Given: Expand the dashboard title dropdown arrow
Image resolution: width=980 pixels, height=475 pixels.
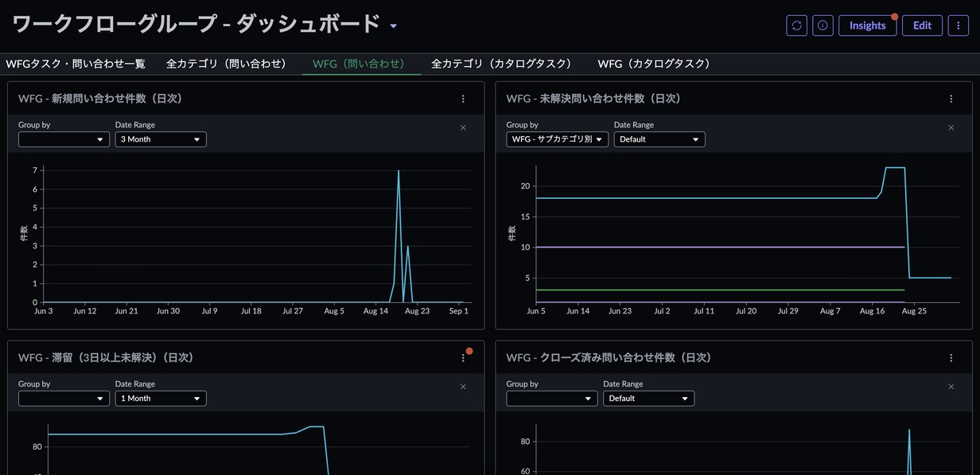Looking at the screenshot, I should 393,26.
